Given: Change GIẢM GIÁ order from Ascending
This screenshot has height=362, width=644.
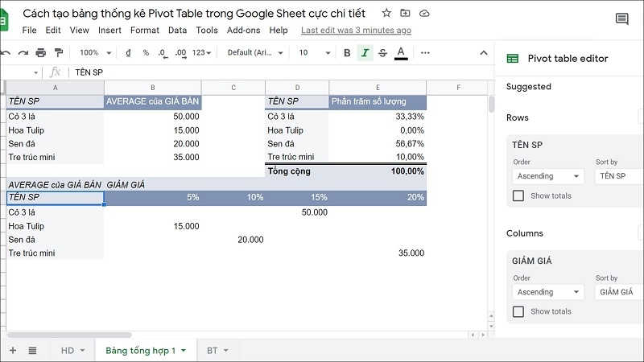Looking at the screenshot, I should pyautogui.click(x=548, y=292).
